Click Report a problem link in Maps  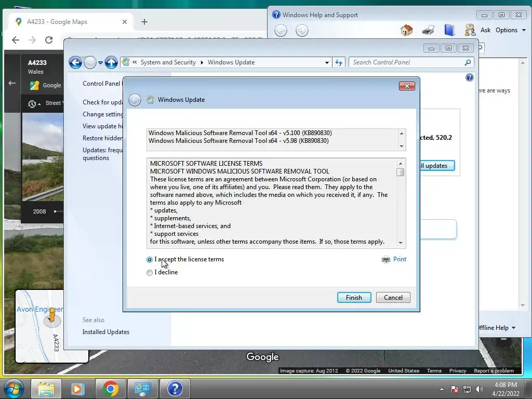point(494,370)
